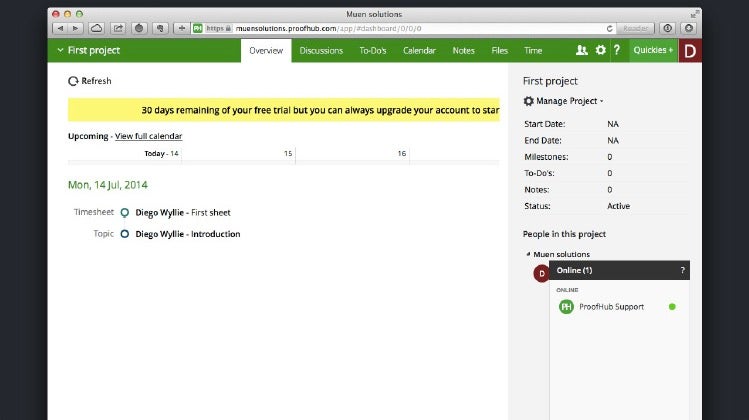Click the question mark in Online chat header
This screenshot has height=420, width=749.
(682, 270)
